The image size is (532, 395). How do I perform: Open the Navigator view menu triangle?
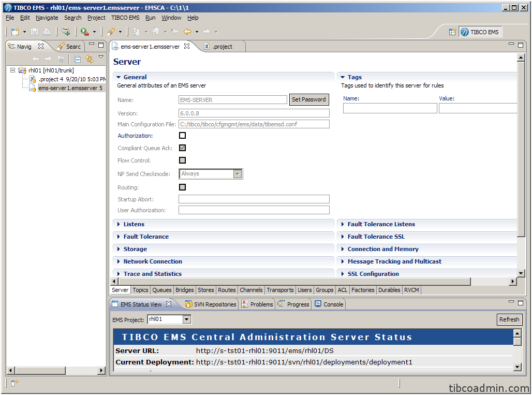click(x=101, y=57)
